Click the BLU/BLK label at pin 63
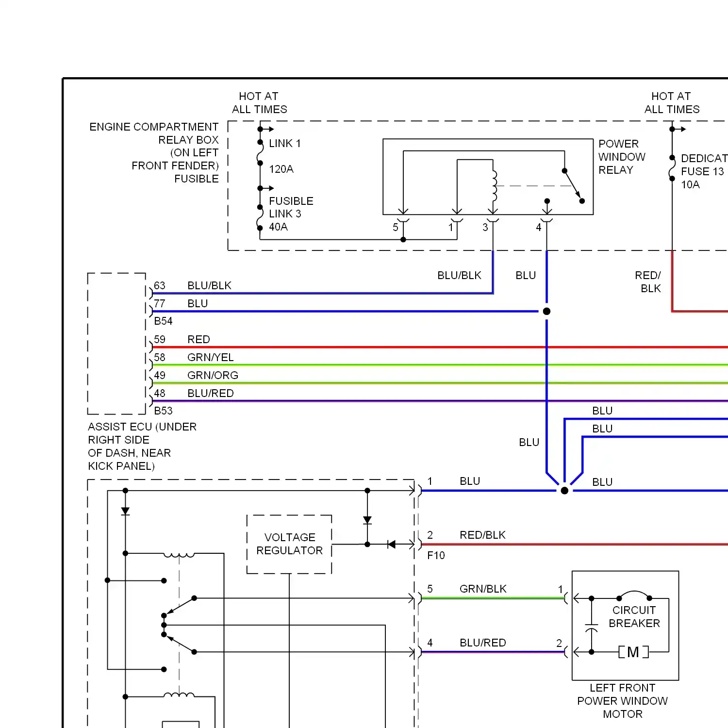Image resolution: width=728 pixels, height=728 pixels. (x=209, y=285)
